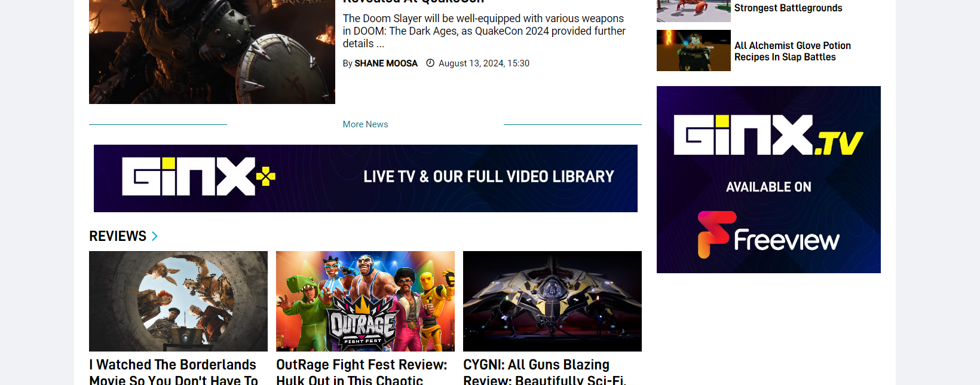Open the Borderlands movie review thumbnail

click(x=178, y=301)
